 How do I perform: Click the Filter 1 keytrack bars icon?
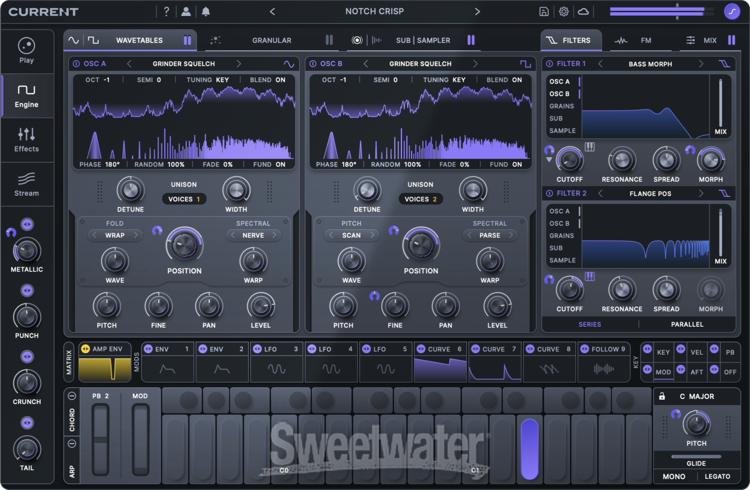[590, 147]
